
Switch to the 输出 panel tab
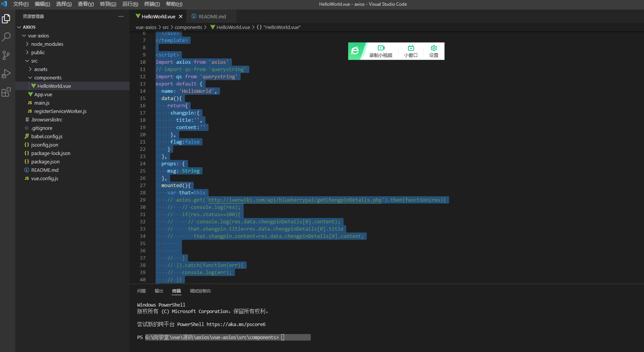(x=159, y=291)
